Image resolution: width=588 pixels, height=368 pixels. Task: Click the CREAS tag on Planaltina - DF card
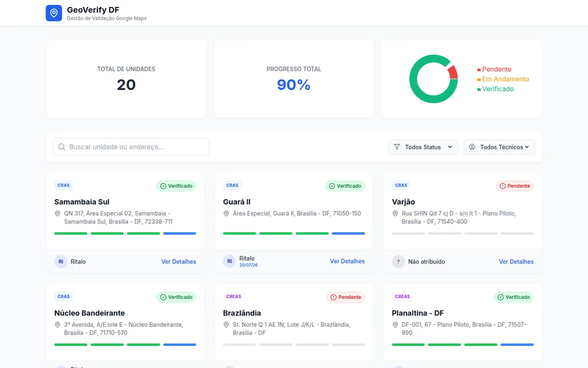(x=403, y=296)
